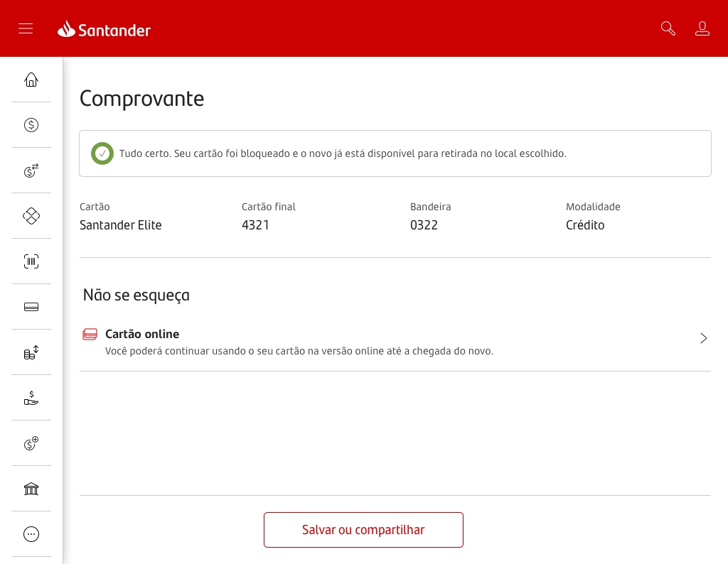728x564 pixels.
Task: Open the cards icon in sidebar
Action: [x=31, y=307]
